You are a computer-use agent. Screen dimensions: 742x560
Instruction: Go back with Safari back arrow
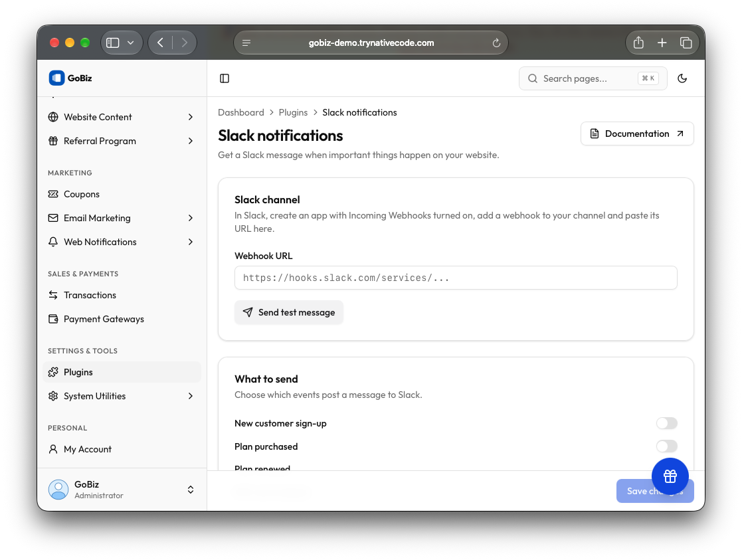160,43
